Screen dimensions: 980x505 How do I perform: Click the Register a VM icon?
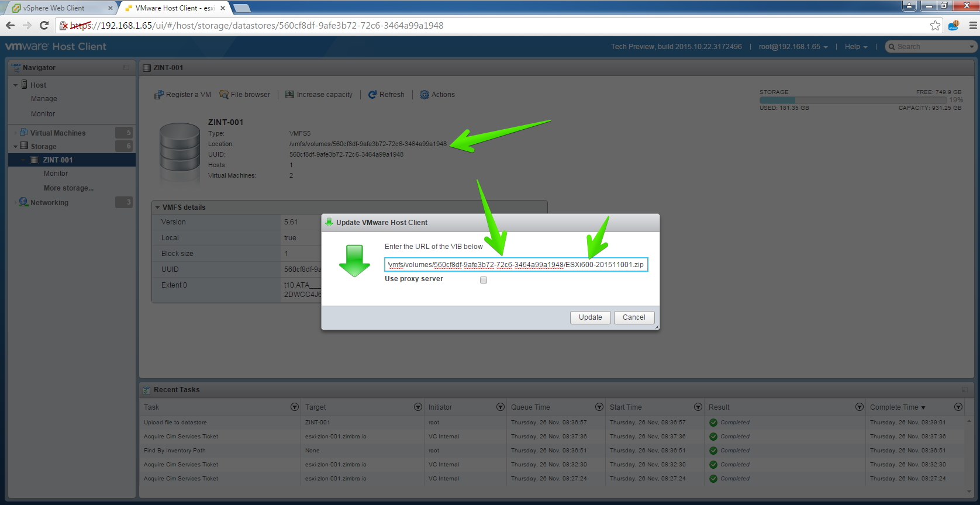158,95
